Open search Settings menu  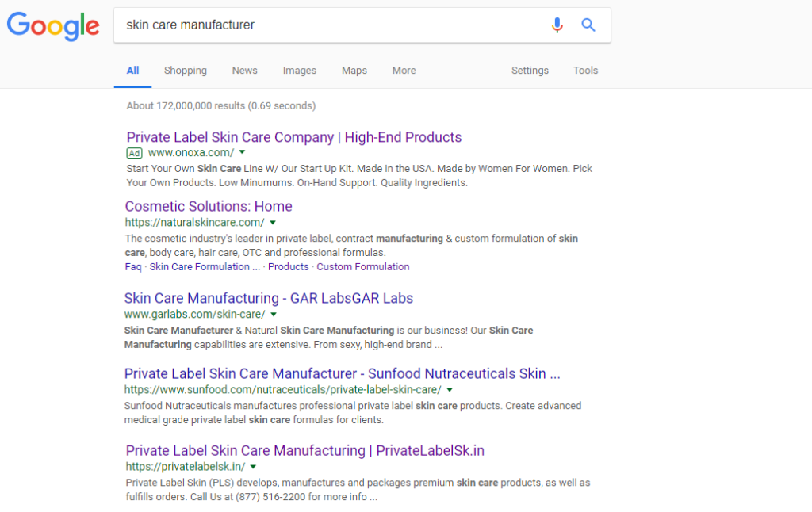530,71
